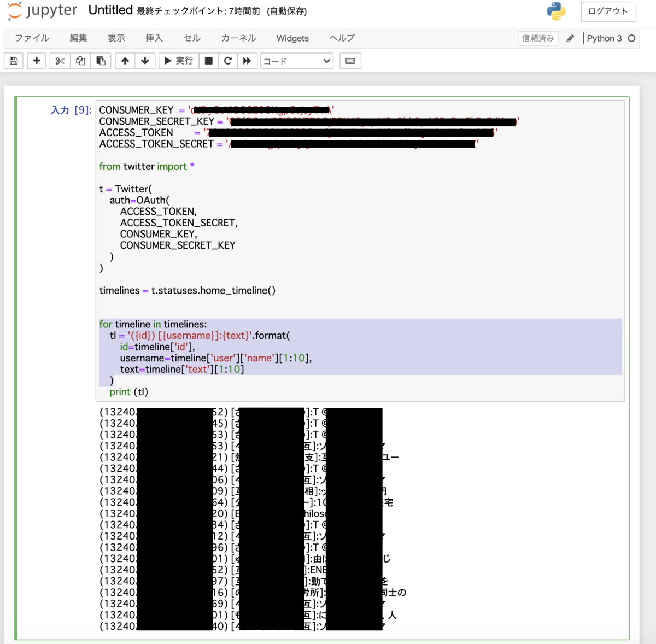Open the cell type コード dropdown

[297, 61]
